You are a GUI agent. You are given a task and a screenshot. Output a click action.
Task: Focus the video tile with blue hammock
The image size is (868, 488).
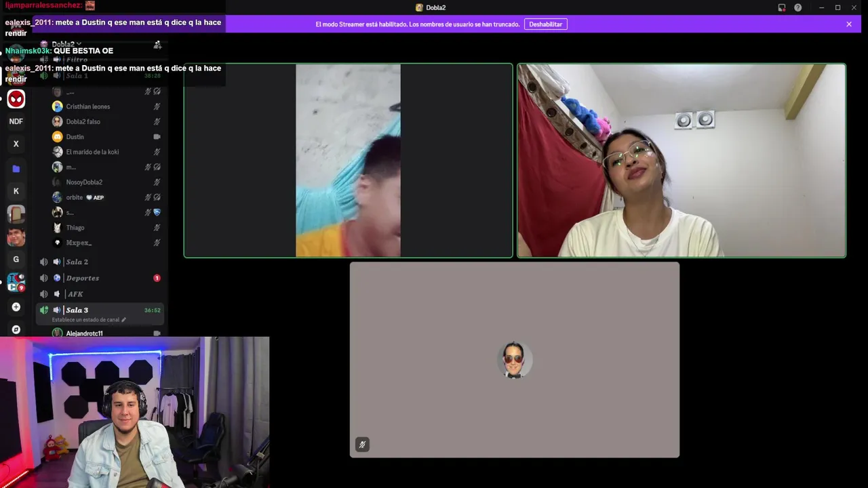[x=348, y=161]
